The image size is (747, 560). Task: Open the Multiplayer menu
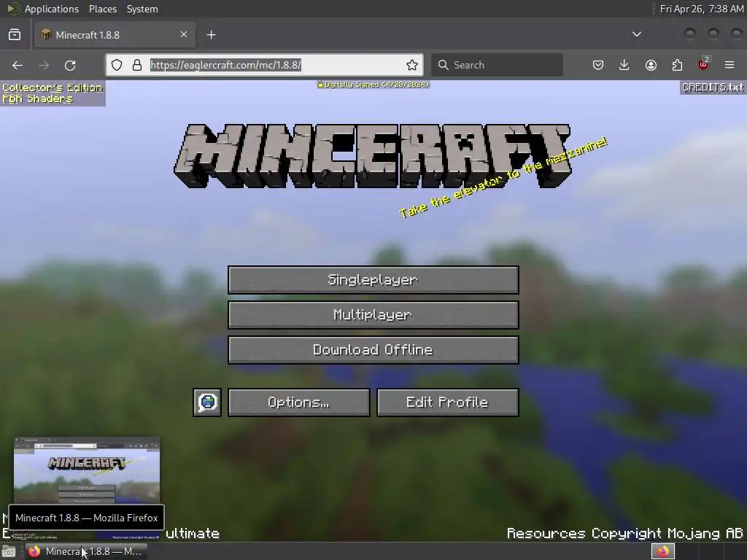(x=373, y=315)
